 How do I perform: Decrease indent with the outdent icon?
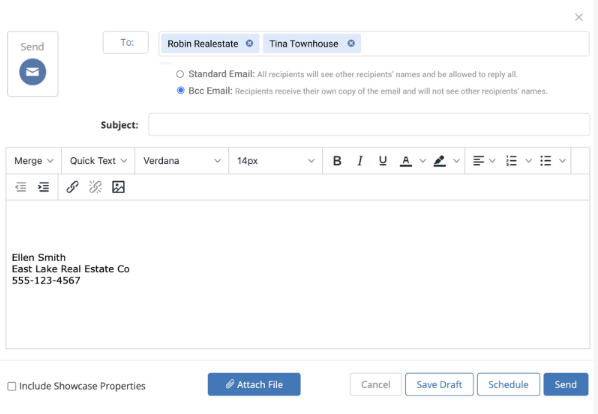click(x=21, y=187)
